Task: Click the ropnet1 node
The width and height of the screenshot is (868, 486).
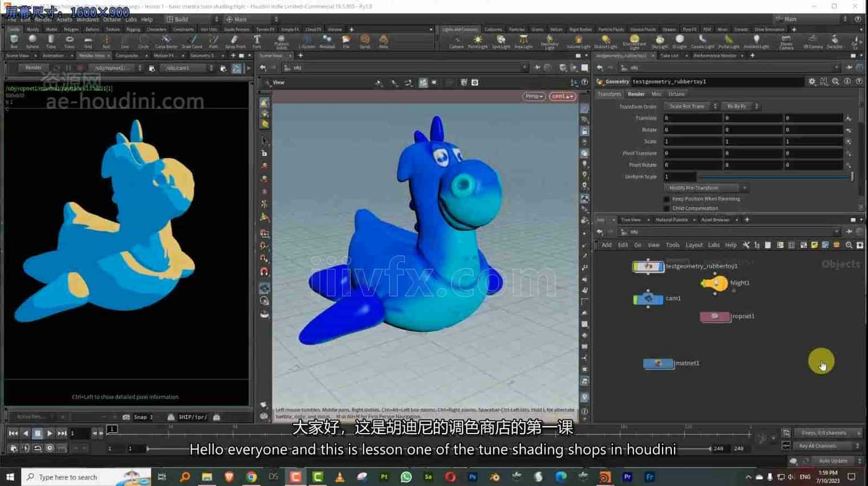Action: click(715, 316)
